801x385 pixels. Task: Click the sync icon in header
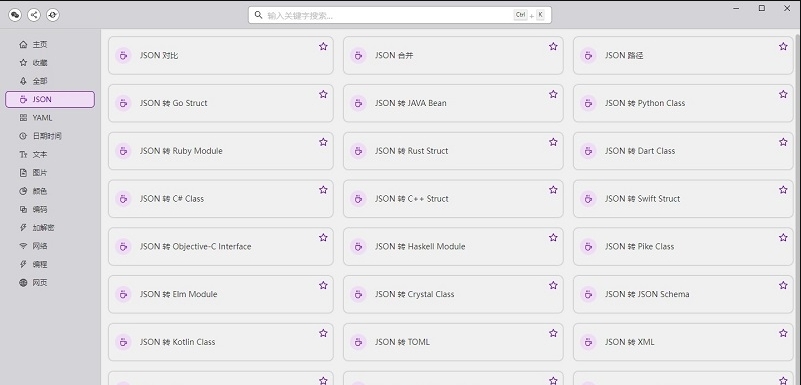53,15
